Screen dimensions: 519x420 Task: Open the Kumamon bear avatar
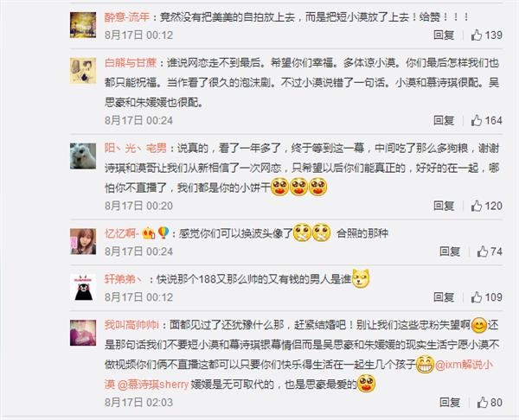click(x=83, y=287)
